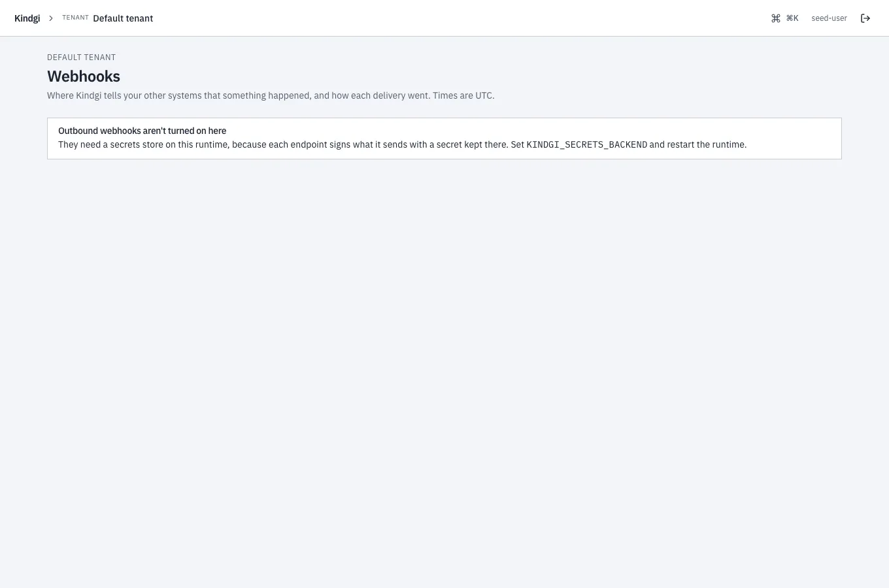This screenshot has width=889, height=588.
Task: Click the Kindgi home link
Action: (27, 18)
